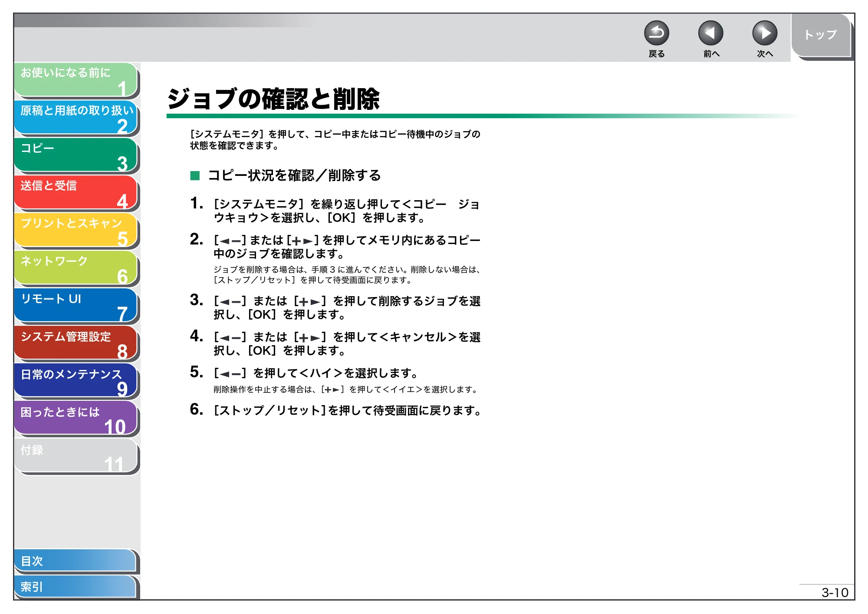Select chapter 3 コピー tab

76,155
